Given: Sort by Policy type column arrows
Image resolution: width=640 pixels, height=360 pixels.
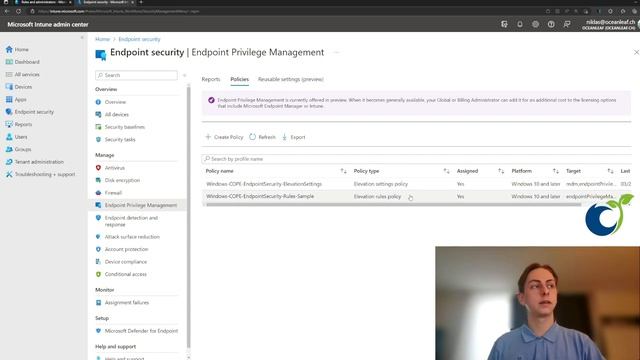Looking at the screenshot, I should 446,171.
